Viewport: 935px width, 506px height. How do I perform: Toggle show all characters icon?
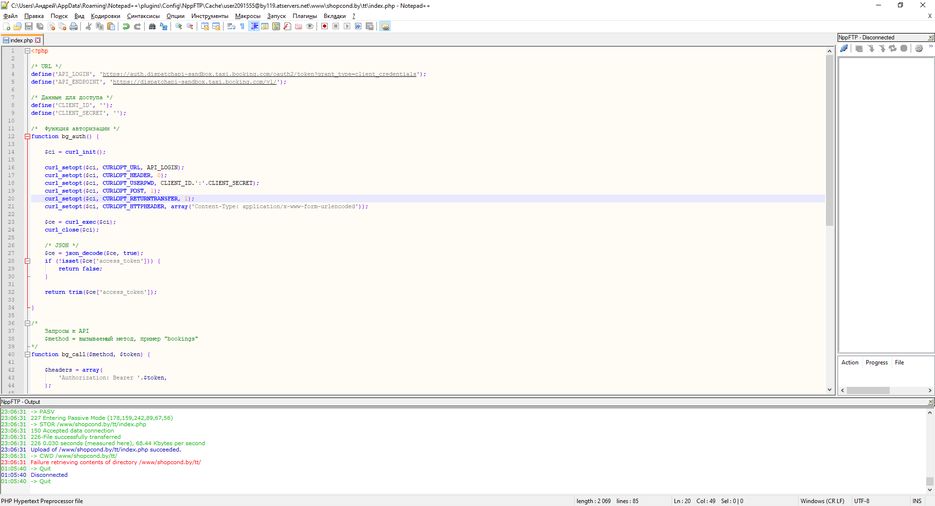[242, 26]
